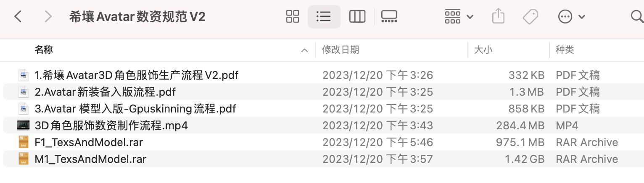Switch to list view
This screenshot has width=644, height=183.
[x=324, y=17]
